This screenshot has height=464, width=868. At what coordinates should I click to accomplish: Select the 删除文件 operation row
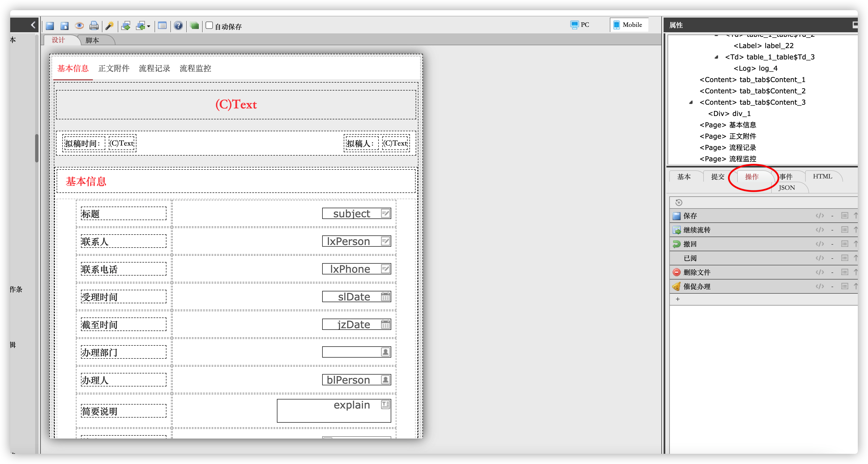pyautogui.click(x=764, y=272)
